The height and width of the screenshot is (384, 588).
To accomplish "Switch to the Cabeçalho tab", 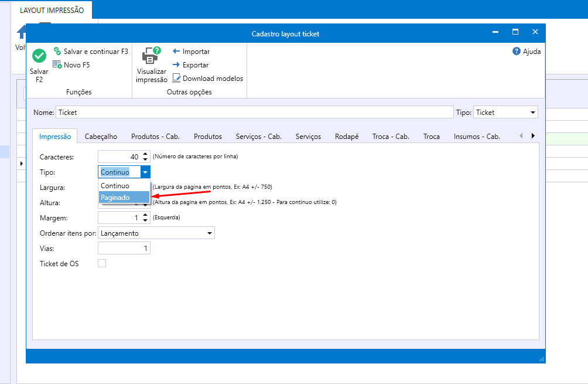I will 101,137.
